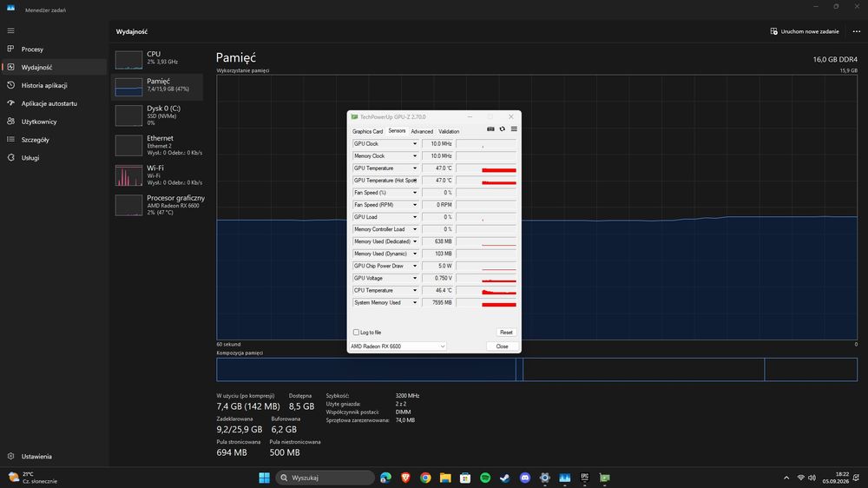
Task: Open the Fan Speed (RPM) sensor dropdown
Action: point(415,205)
